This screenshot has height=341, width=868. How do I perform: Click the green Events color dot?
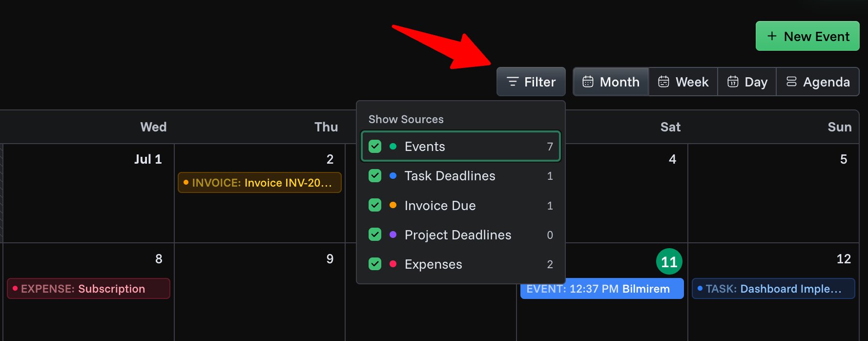(393, 146)
